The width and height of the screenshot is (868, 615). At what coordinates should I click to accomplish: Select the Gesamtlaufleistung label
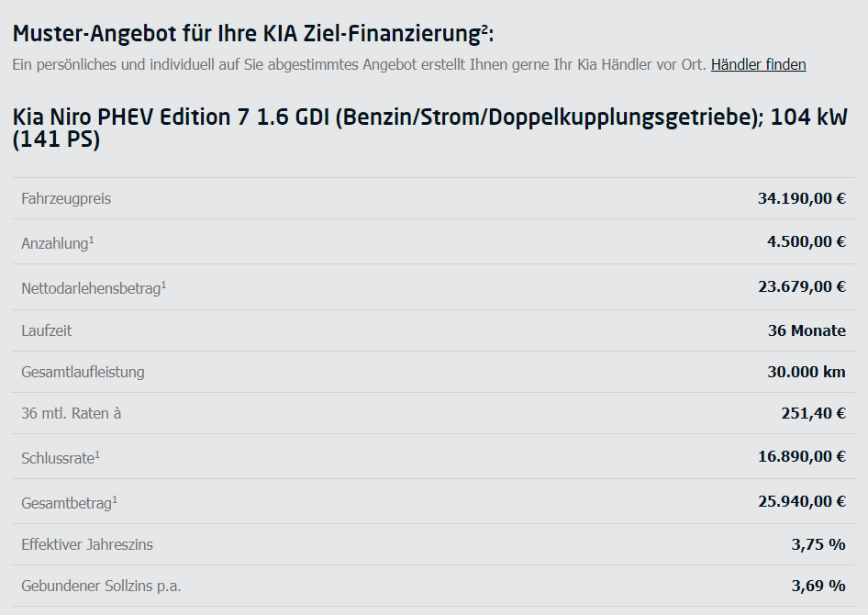click(x=83, y=372)
